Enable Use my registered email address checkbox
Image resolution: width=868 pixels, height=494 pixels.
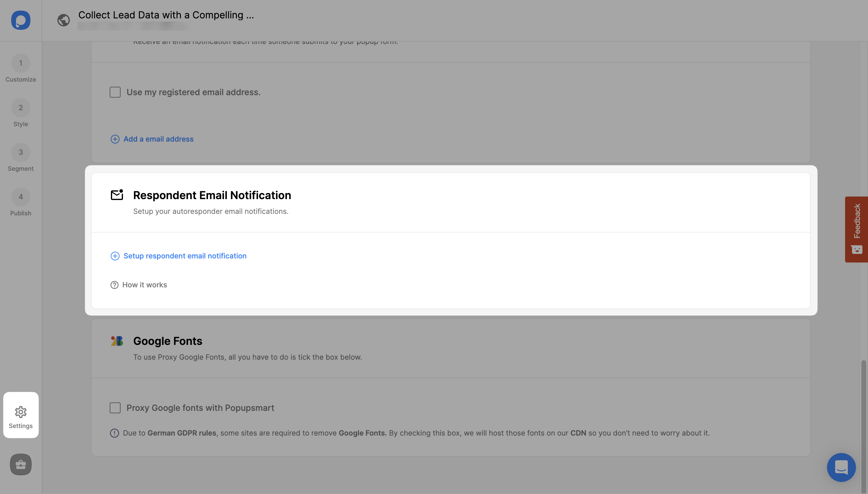(x=115, y=92)
